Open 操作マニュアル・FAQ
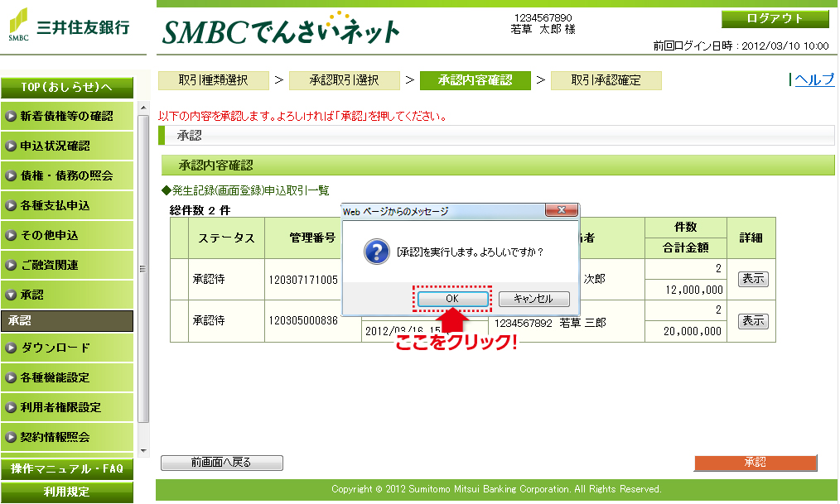The height and width of the screenshot is (504, 840). tap(67, 468)
